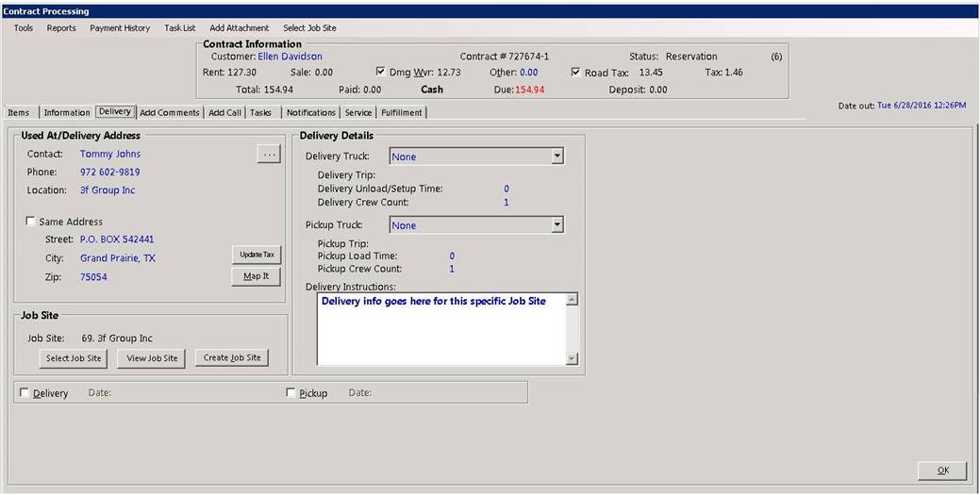This screenshot has height=495, width=980.
Task: Click the Due amount 154.94 in red
Action: pos(529,90)
